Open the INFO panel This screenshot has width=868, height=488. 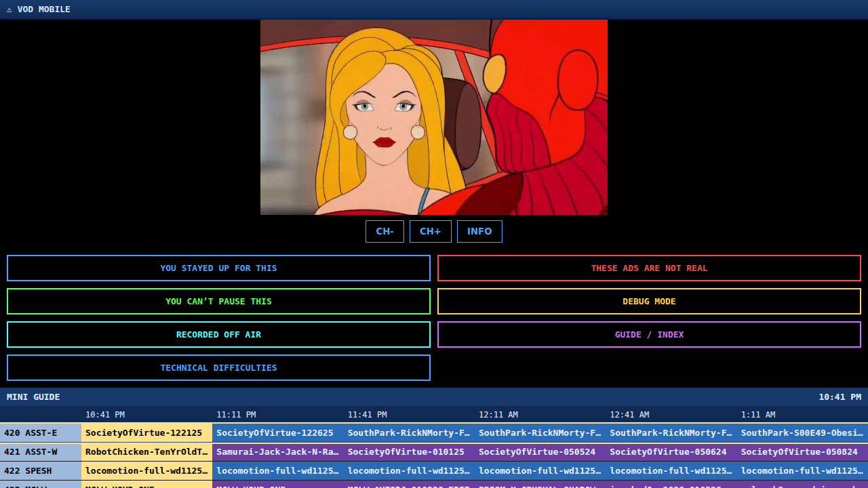(x=479, y=231)
